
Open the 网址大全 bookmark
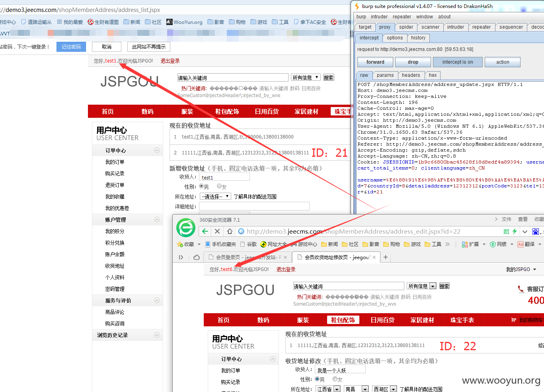(x=273, y=244)
